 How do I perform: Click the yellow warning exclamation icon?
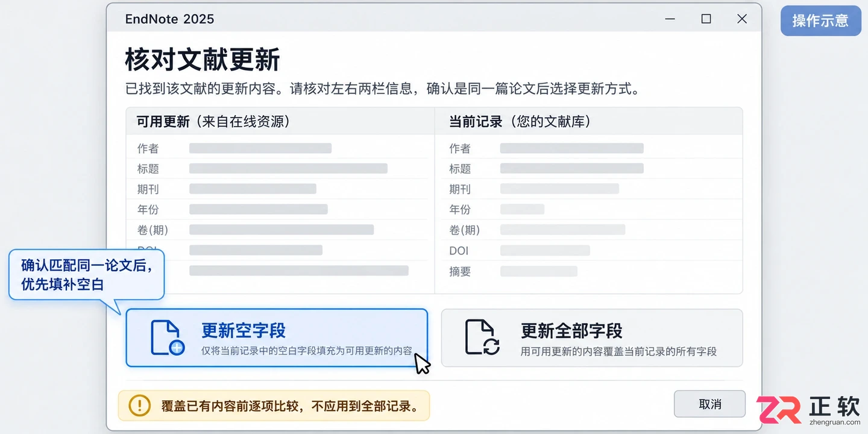(140, 405)
